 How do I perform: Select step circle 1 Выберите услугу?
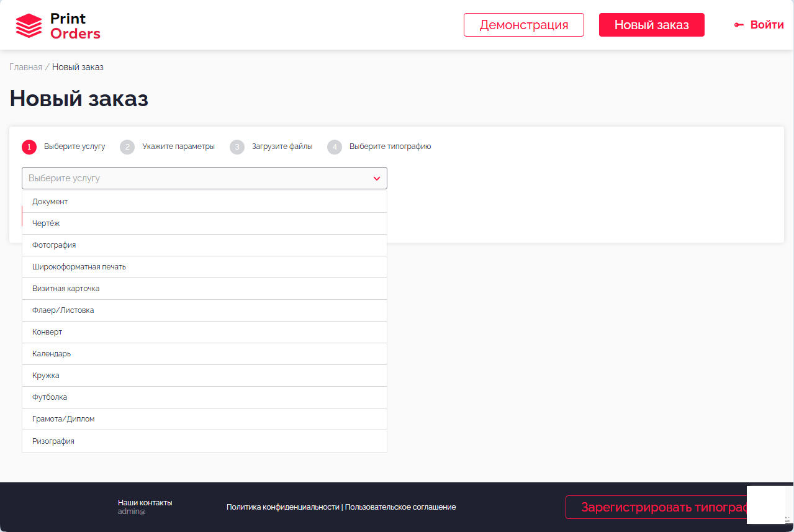[29, 147]
